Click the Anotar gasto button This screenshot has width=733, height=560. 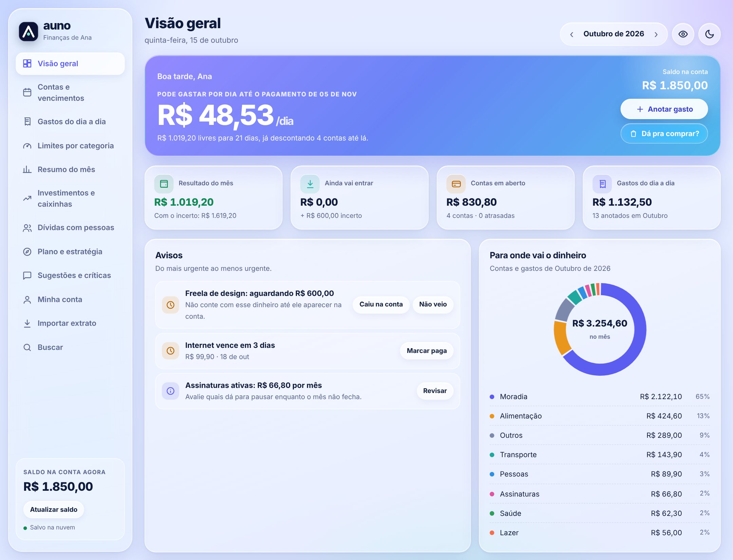coord(664,109)
